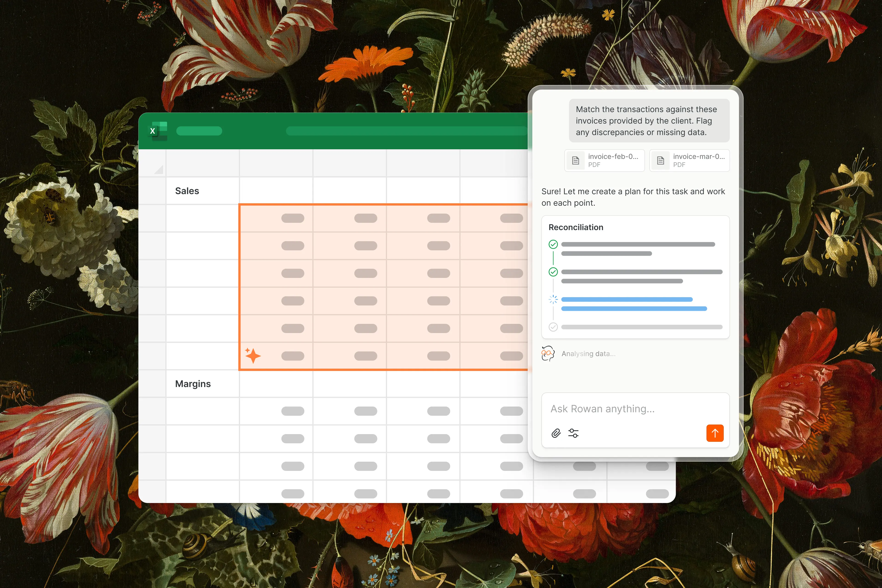Screen dimensions: 882x588
Task: Click the Excel logo icon
Action: (158, 131)
